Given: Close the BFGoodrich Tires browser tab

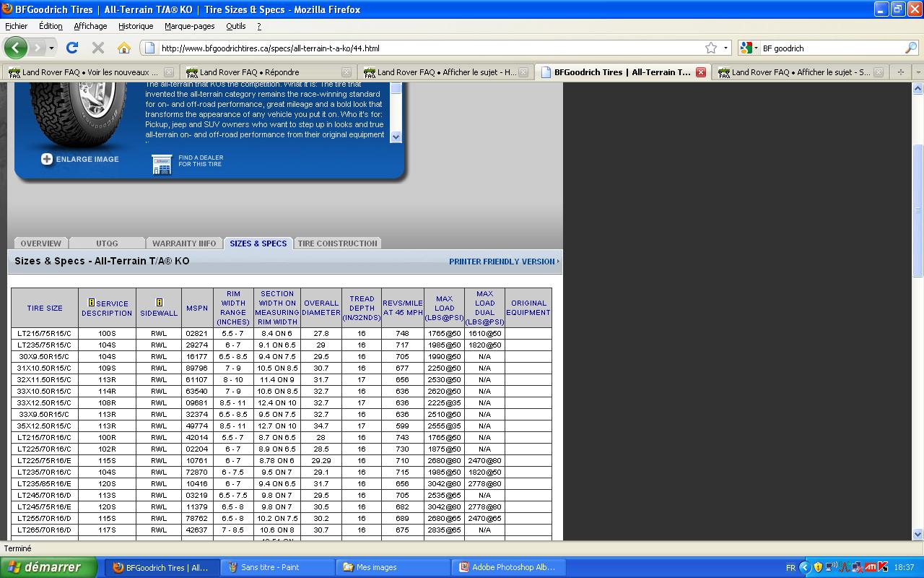Looking at the screenshot, I should pos(700,72).
